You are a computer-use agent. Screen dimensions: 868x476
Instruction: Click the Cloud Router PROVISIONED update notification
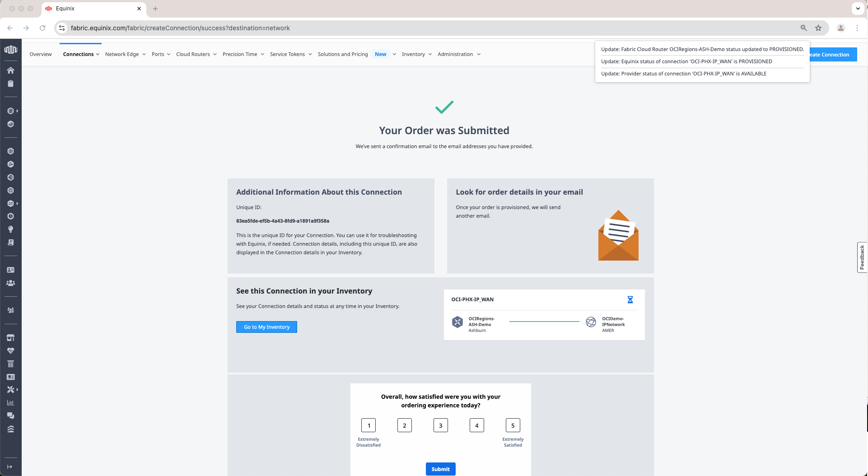[702, 49]
